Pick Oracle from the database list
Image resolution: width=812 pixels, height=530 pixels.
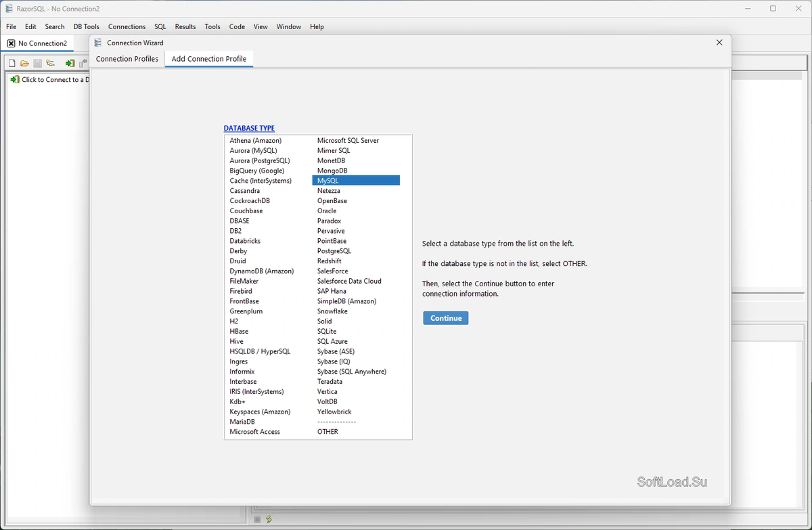[327, 211]
